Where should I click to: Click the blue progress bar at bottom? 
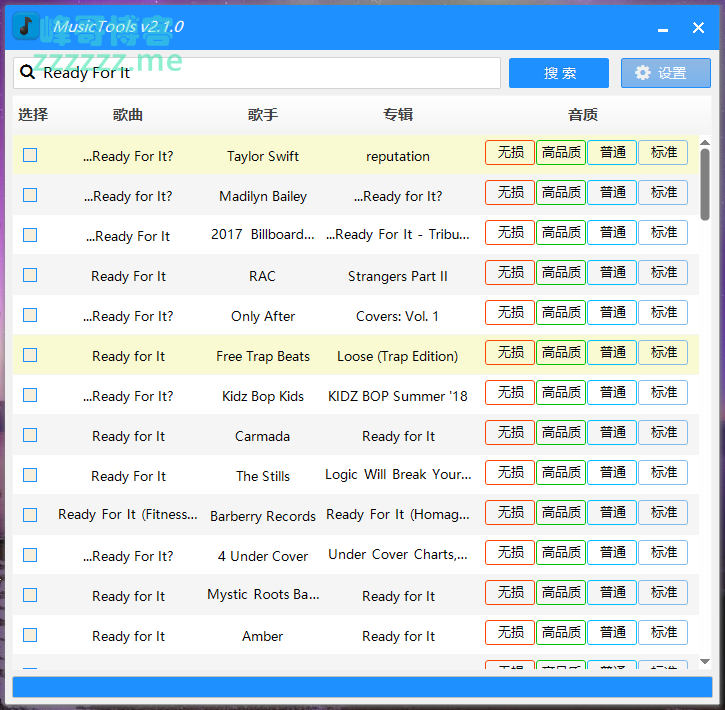tap(362, 687)
